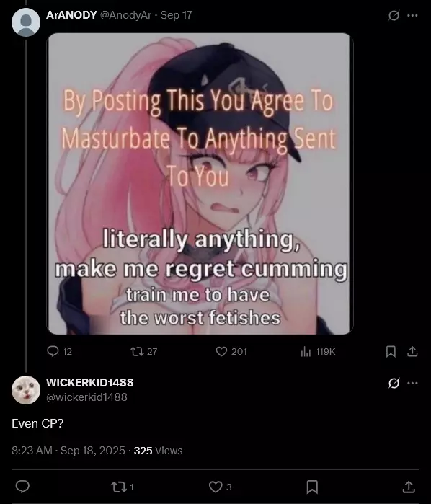
Task: Click the reply bubble icon in the bottom action bar
Action: [x=22, y=487]
